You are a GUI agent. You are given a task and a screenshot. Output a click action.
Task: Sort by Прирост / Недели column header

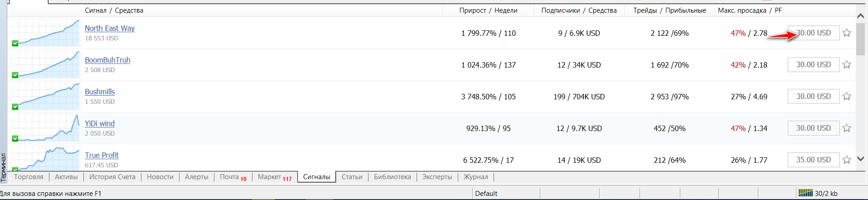click(488, 10)
